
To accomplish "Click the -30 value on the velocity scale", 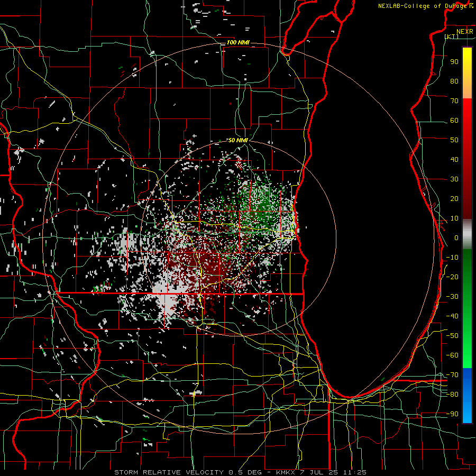I will tap(452, 297).
